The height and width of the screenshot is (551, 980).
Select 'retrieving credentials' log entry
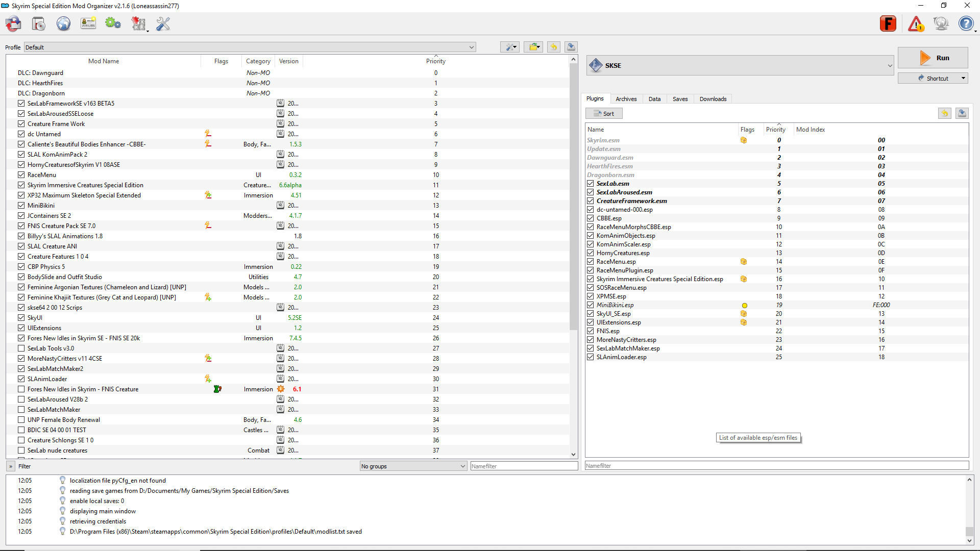[98, 521]
